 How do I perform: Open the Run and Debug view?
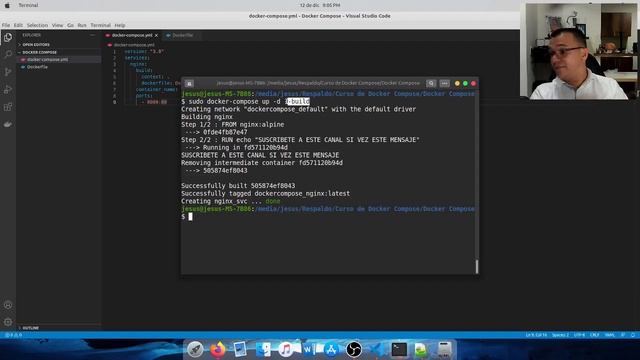[8, 89]
